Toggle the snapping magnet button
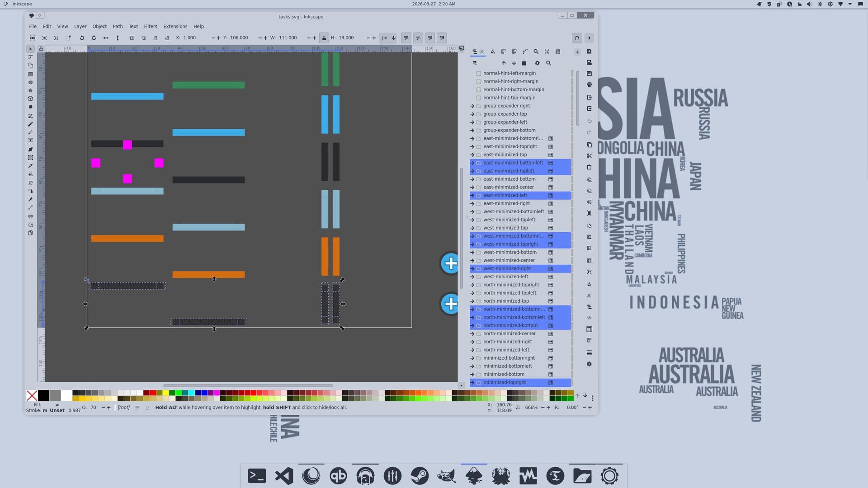 [x=577, y=38]
